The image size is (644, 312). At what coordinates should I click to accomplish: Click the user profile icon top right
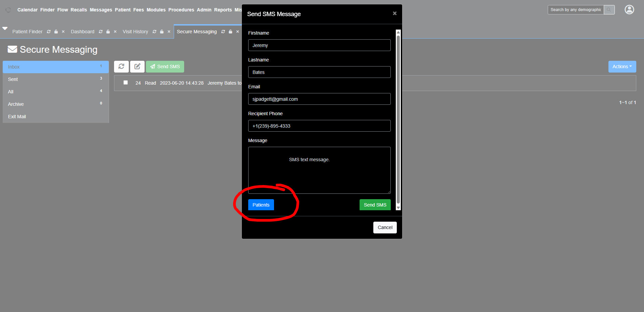pos(629,10)
